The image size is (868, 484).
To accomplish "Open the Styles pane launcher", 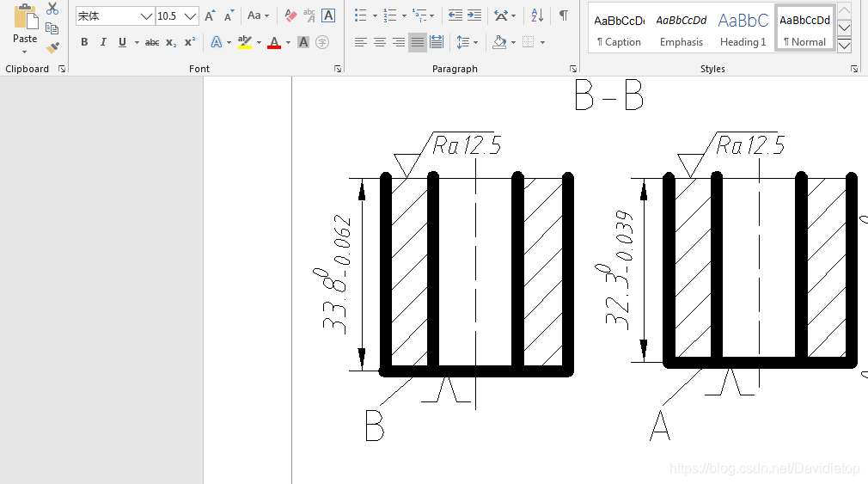I will pos(854,69).
